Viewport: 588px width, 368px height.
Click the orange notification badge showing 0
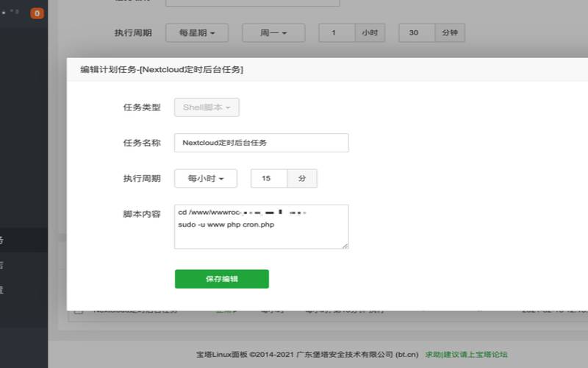point(37,13)
